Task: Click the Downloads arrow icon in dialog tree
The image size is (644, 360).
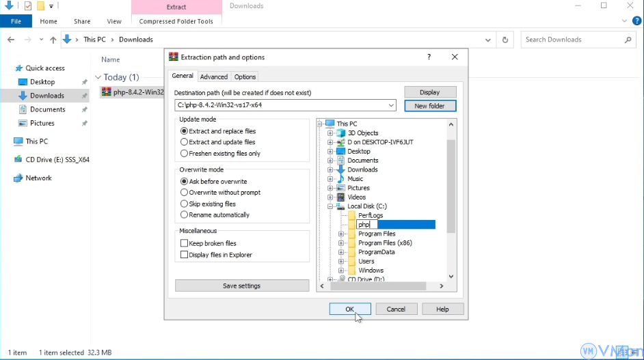Action: click(341, 169)
